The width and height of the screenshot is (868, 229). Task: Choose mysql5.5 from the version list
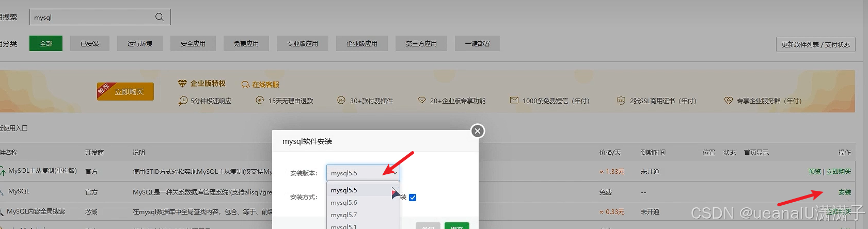click(x=363, y=190)
